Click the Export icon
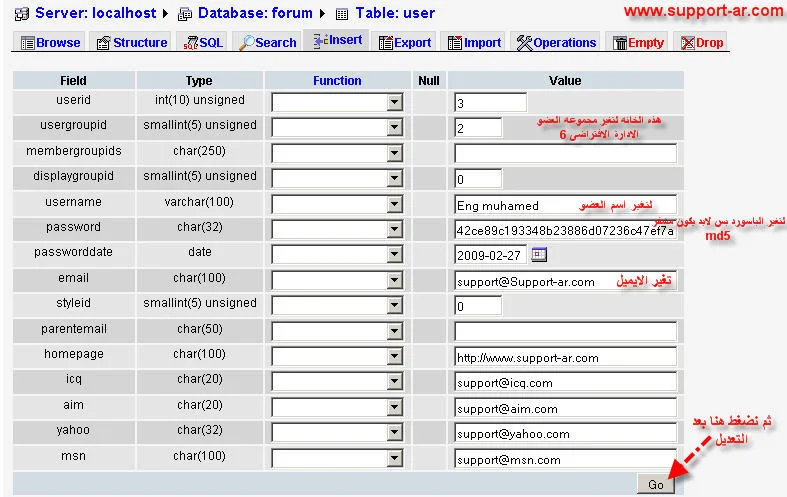Image resolution: width=787 pixels, height=497 pixels. coord(385,43)
